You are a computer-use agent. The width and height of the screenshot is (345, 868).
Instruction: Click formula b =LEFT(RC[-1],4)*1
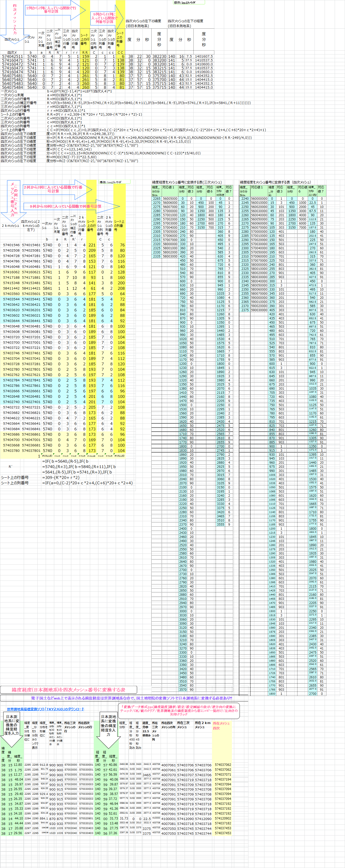(x=80, y=91)
